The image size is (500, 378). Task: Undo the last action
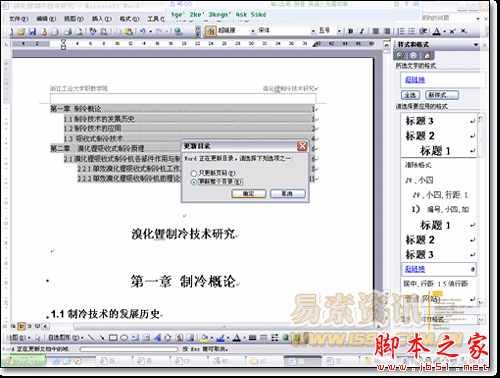point(143,31)
